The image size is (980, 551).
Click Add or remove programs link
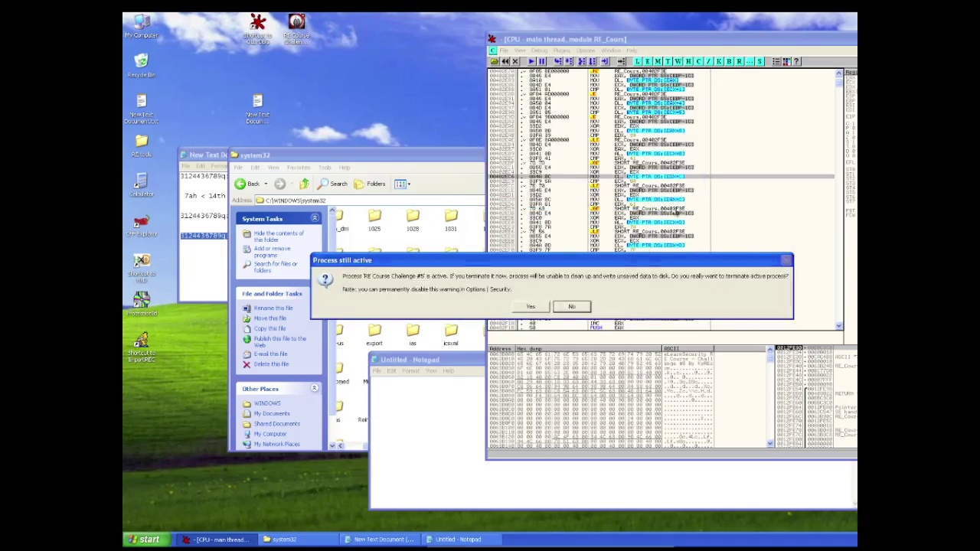(x=272, y=252)
